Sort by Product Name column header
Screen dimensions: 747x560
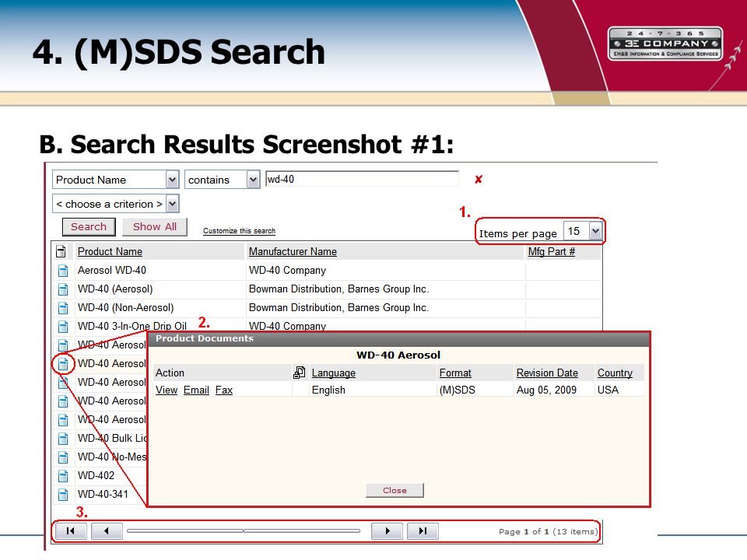coord(110,251)
